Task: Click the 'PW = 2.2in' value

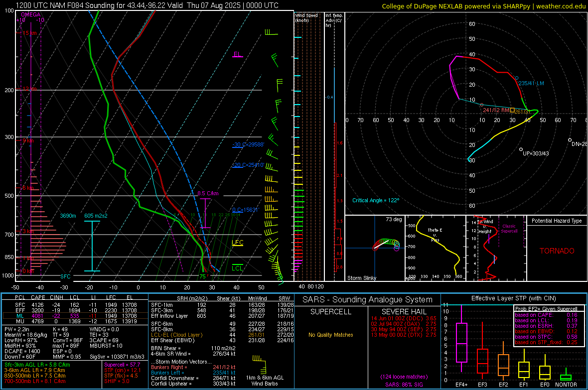Action: click(17, 329)
